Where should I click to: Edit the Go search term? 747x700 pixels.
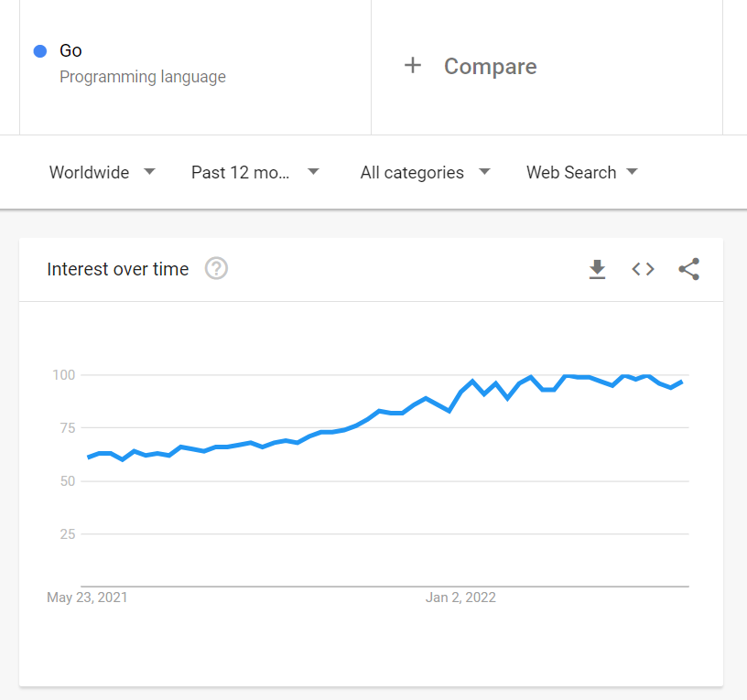70,50
